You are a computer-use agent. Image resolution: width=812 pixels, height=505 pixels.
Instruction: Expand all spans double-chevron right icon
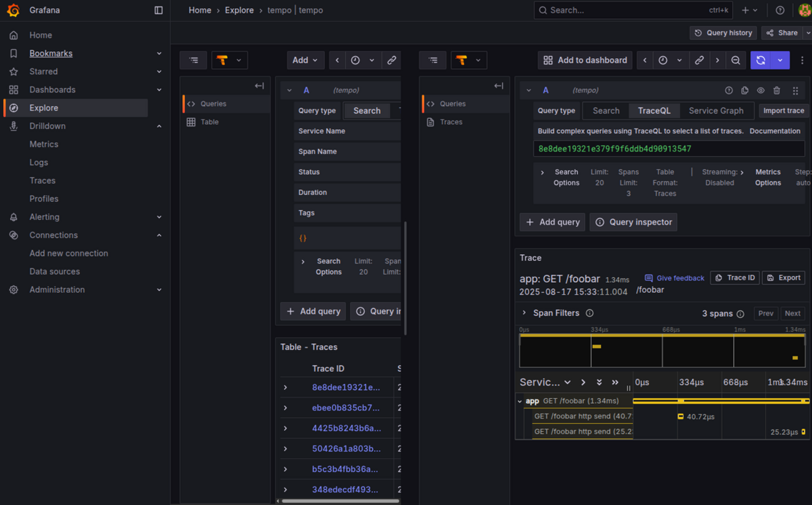[615, 382]
